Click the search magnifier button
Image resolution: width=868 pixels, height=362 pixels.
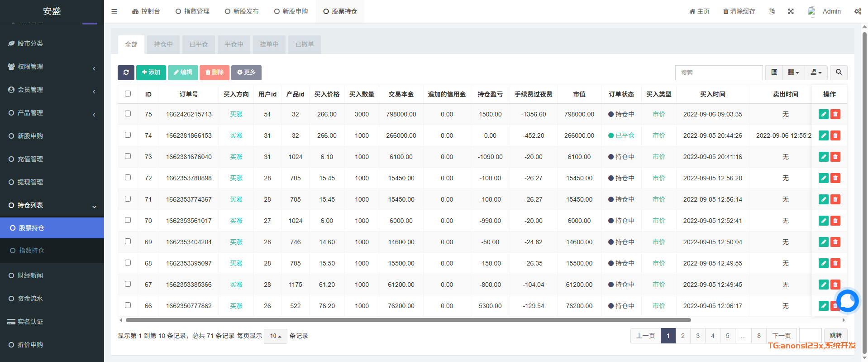[x=839, y=72]
